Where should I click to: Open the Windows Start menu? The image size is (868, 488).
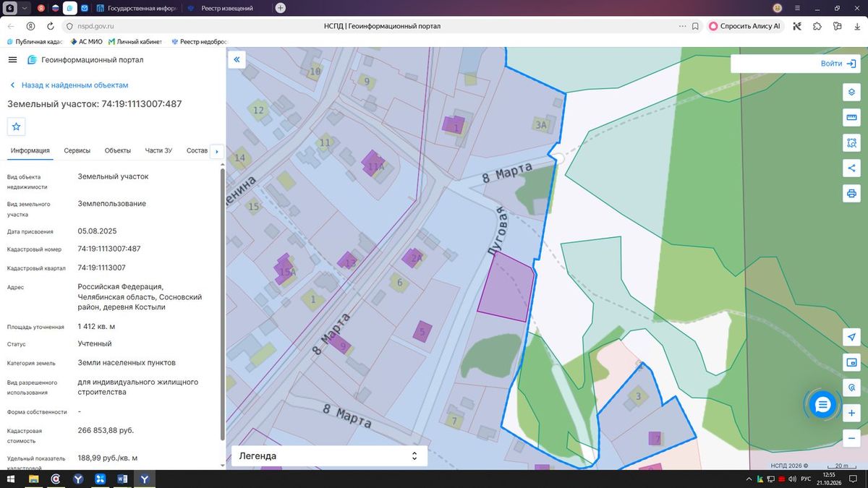[x=12, y=479]
